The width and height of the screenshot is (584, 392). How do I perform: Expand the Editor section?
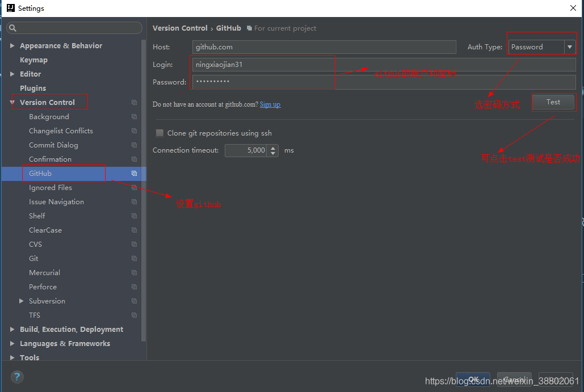click(x=12, y=74)
